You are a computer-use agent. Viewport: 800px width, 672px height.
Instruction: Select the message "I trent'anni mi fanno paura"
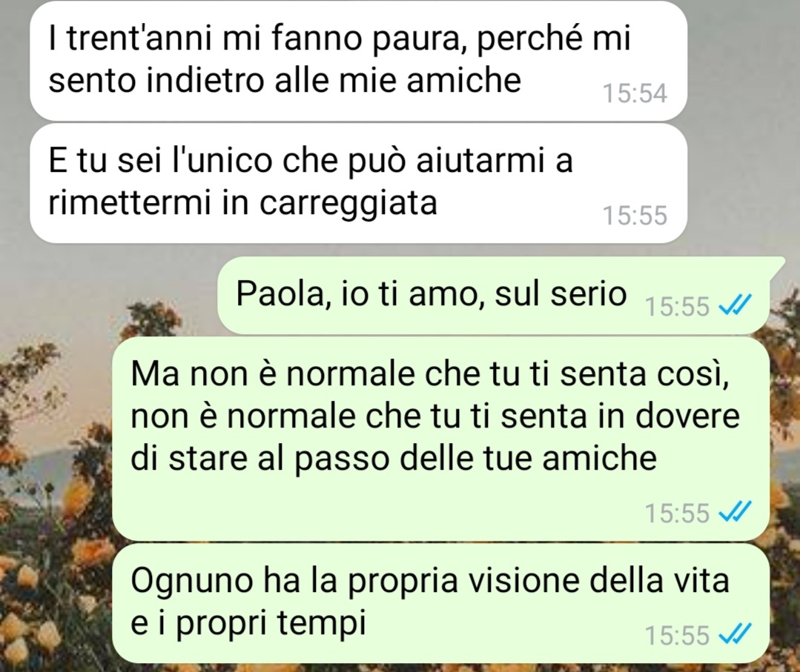click(358, 60)
